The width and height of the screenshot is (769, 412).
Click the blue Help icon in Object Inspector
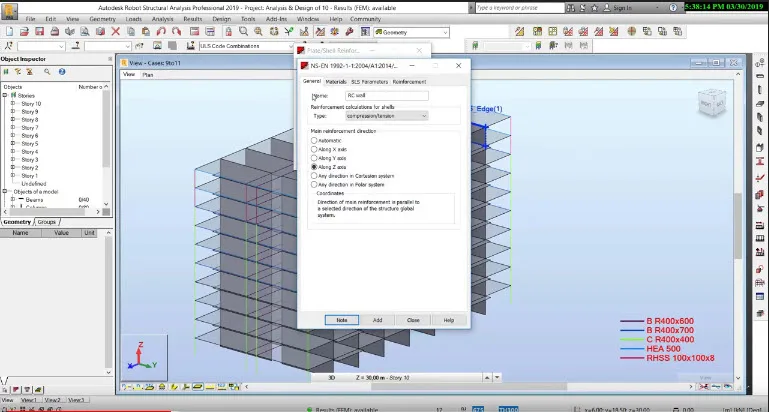[x=62, y=72]
